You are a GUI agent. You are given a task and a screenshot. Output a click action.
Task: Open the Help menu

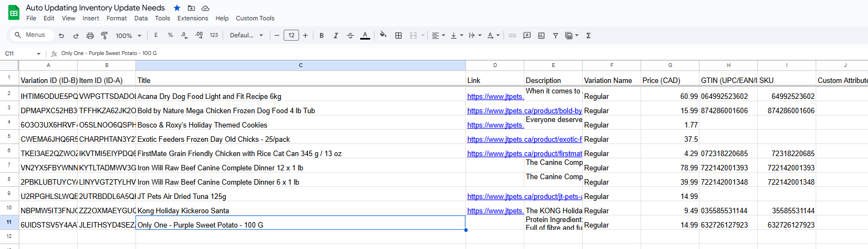click(222, 18)
